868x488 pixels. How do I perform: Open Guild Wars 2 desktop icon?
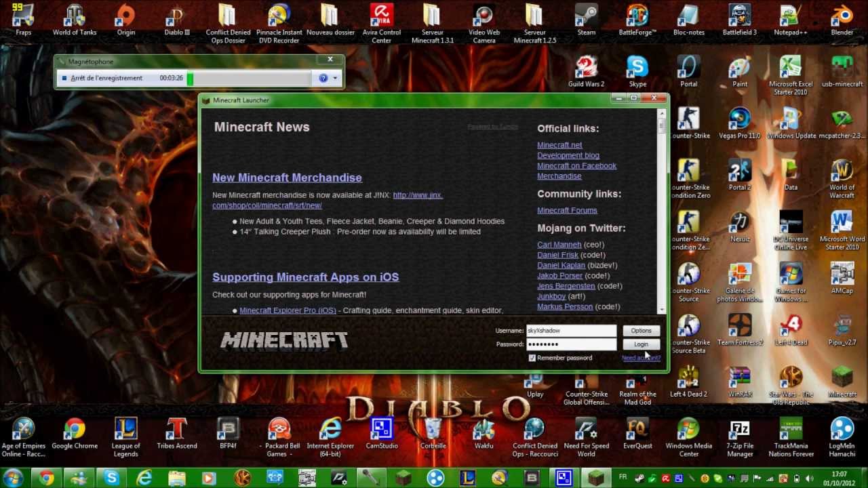pos(587,71)
